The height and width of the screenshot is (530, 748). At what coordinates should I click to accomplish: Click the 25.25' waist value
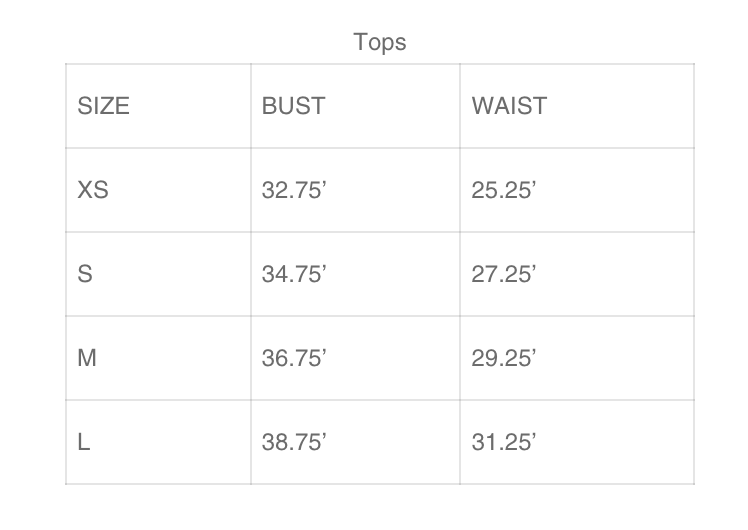click(x=504, y=190)
